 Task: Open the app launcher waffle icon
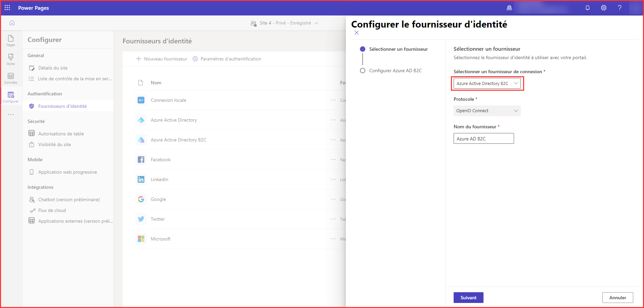(7, 8)
